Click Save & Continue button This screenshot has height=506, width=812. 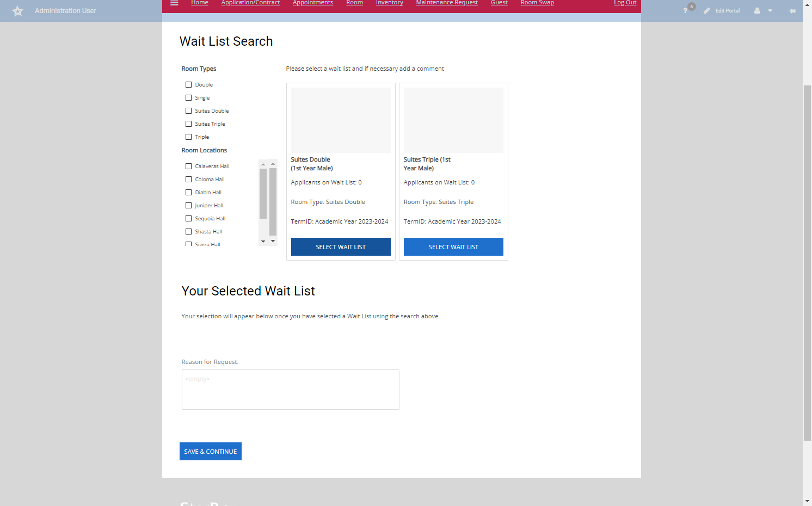click(x=211, y=452)
